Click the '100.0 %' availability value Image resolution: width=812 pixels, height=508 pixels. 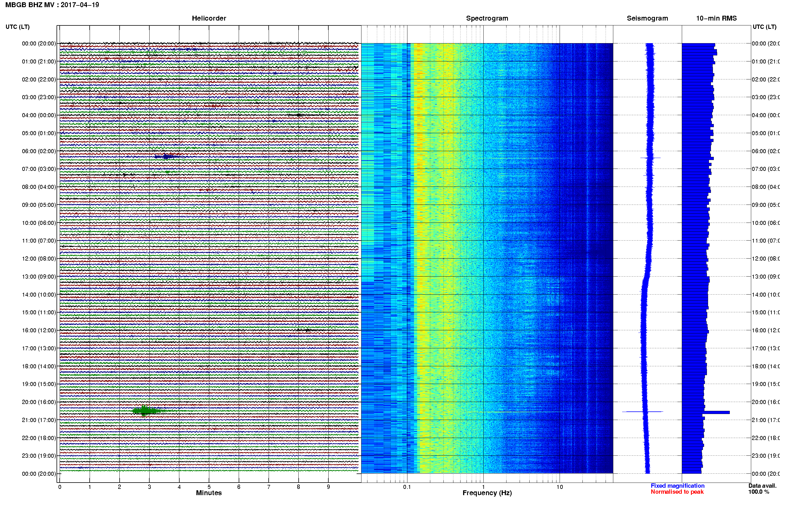pos(759,492)
